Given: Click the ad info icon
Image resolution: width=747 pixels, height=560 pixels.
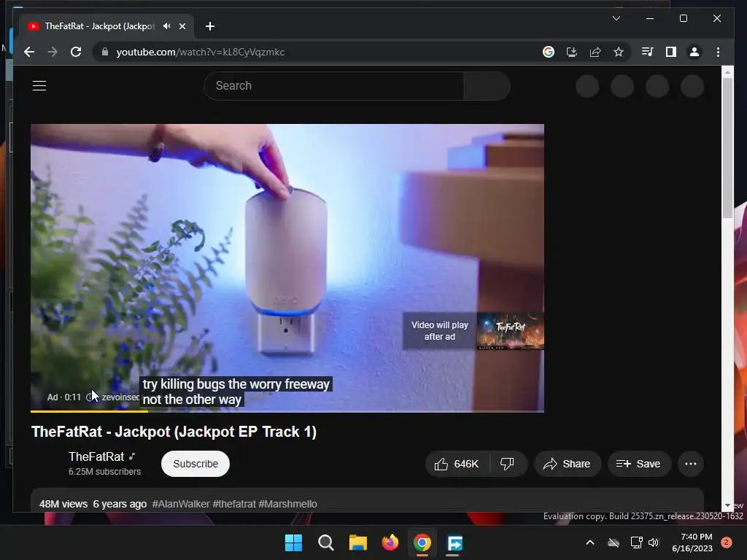Looking at the screenshot, I should 89,397.
